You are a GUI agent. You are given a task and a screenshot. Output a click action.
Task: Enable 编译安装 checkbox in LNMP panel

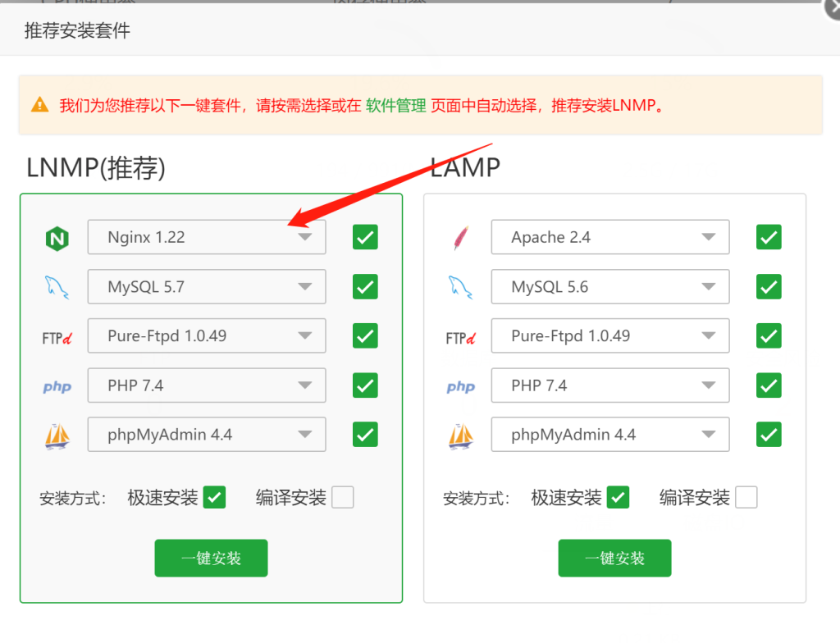343,497
